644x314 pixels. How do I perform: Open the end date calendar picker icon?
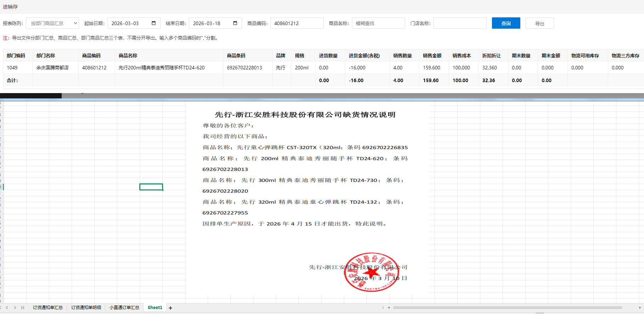[x=235, y=23]
